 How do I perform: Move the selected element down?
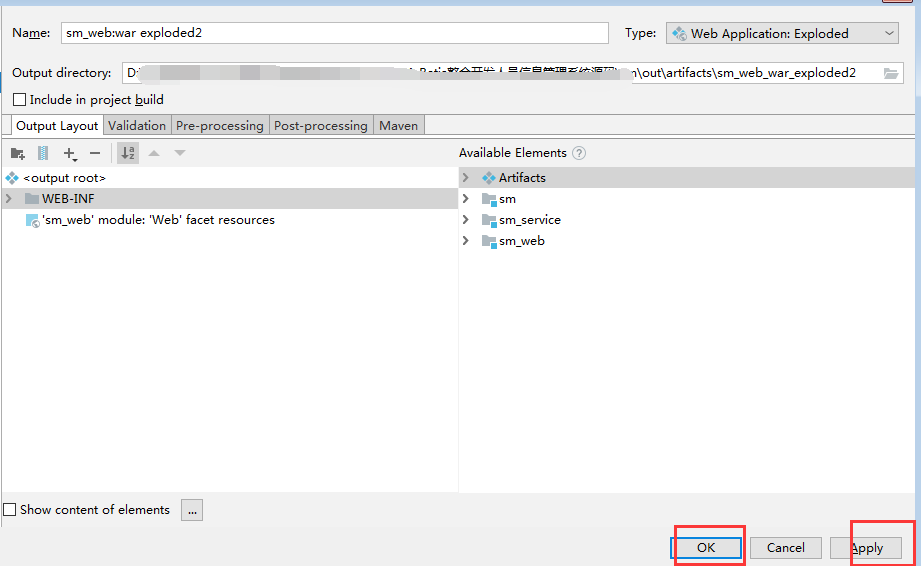coord(180,153)
